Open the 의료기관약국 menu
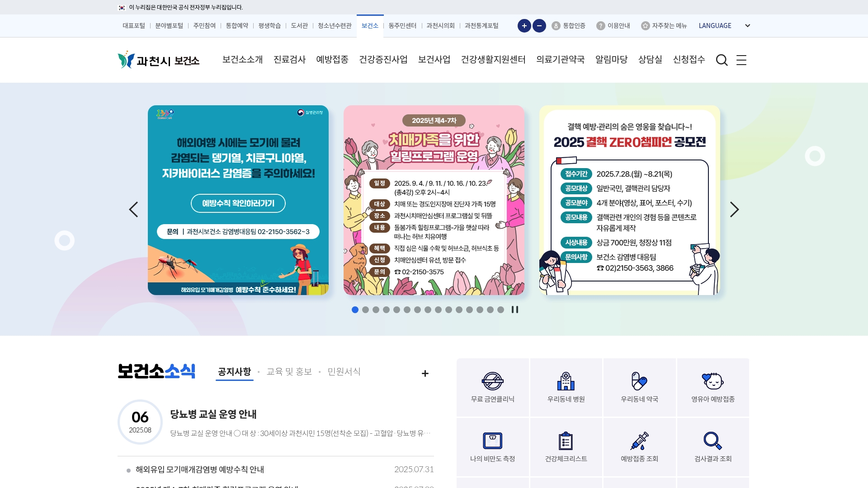Image resolution: width=868 pixels, height=488 pixels. [560, 60]
